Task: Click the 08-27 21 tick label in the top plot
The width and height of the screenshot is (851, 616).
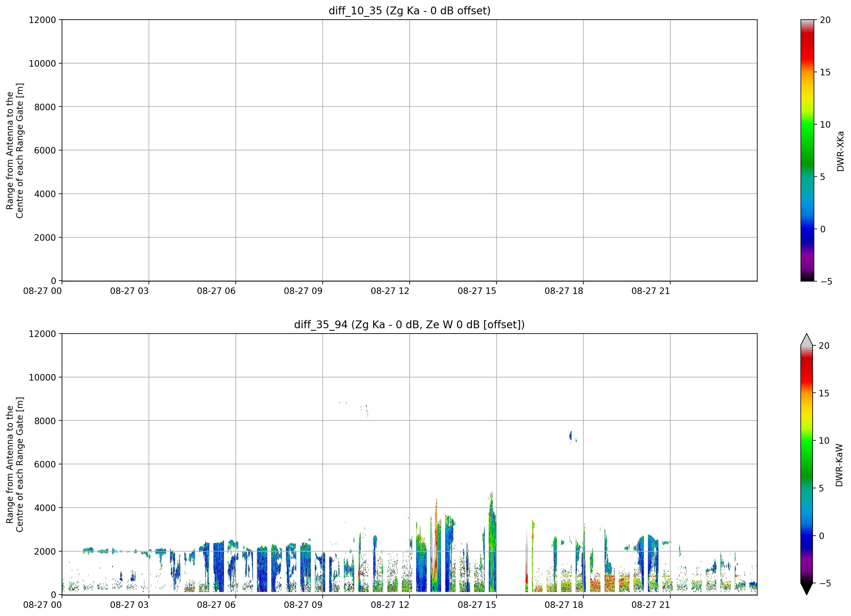Action: click(651, 291)
